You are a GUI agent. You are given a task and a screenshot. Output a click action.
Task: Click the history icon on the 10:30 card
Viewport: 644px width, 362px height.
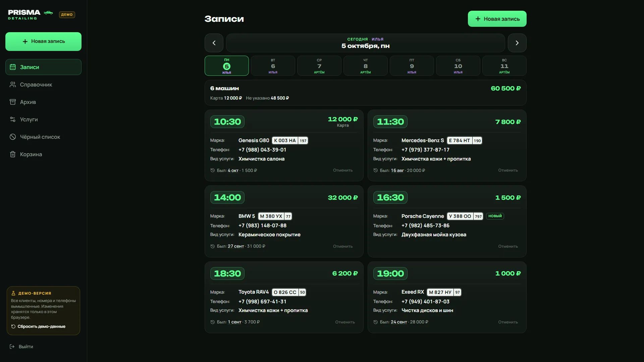(x=213, y=170)
